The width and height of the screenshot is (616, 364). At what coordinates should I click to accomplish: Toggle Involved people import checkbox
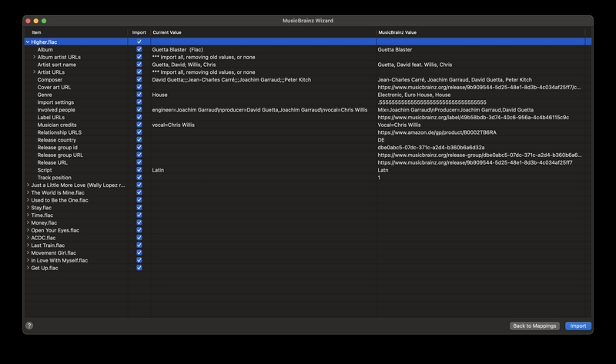coord(139,109)
